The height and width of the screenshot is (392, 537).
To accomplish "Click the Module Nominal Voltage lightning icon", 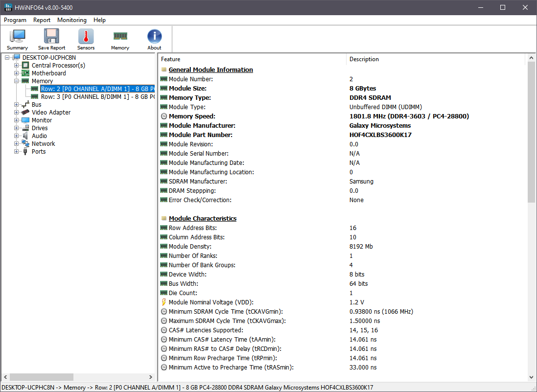I will 163,302.
